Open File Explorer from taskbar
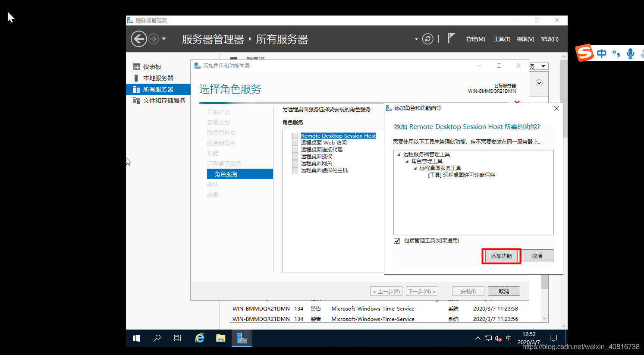 [x=221, y=338]
